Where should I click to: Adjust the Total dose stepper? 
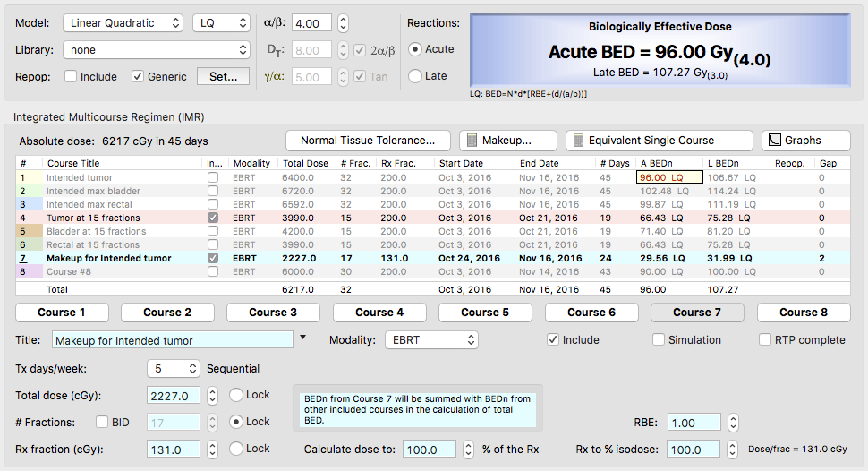(212, 396)
